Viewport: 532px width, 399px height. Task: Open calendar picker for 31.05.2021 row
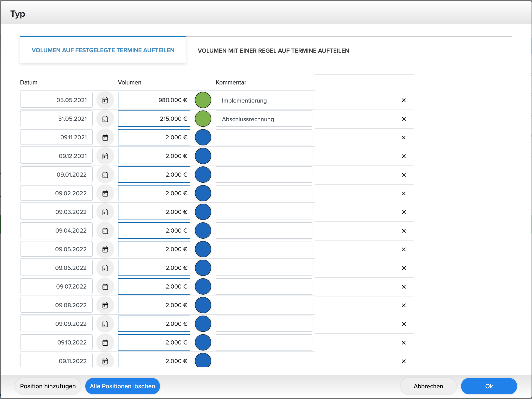pyautogui.click(x=105, y=119)
